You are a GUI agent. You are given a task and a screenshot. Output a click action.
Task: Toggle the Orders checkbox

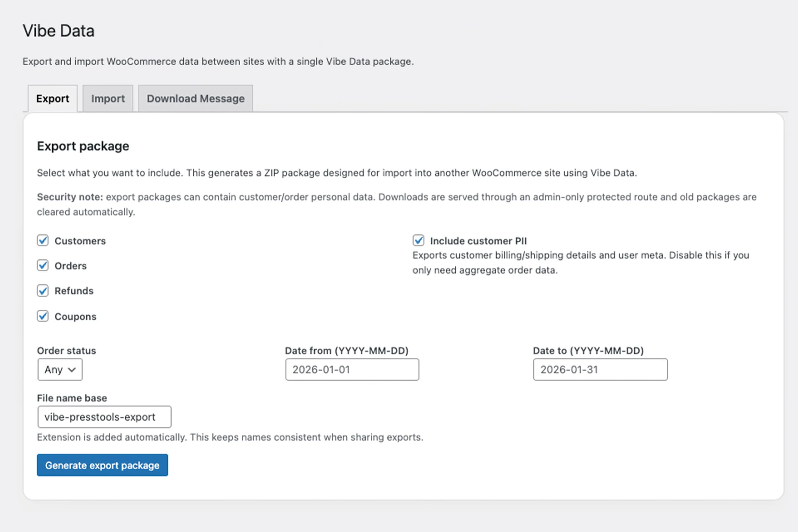pyautogui.click(x=43, y=266)
